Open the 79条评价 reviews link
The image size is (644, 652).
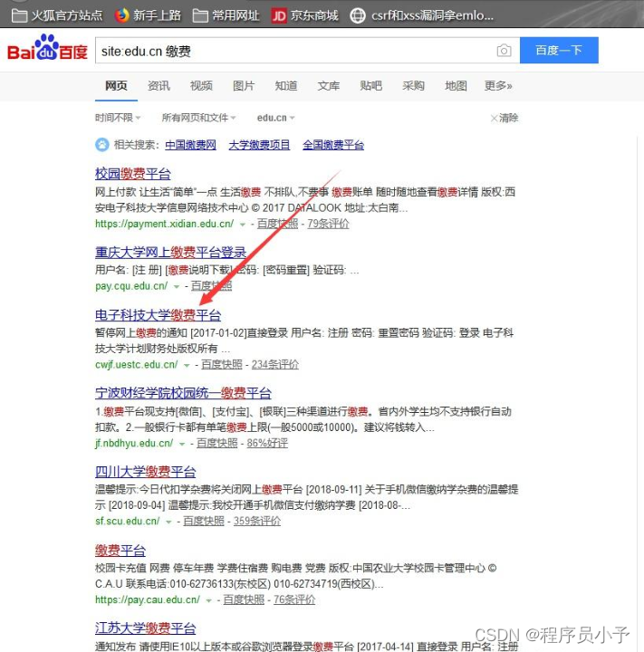[x=328, y=224]
